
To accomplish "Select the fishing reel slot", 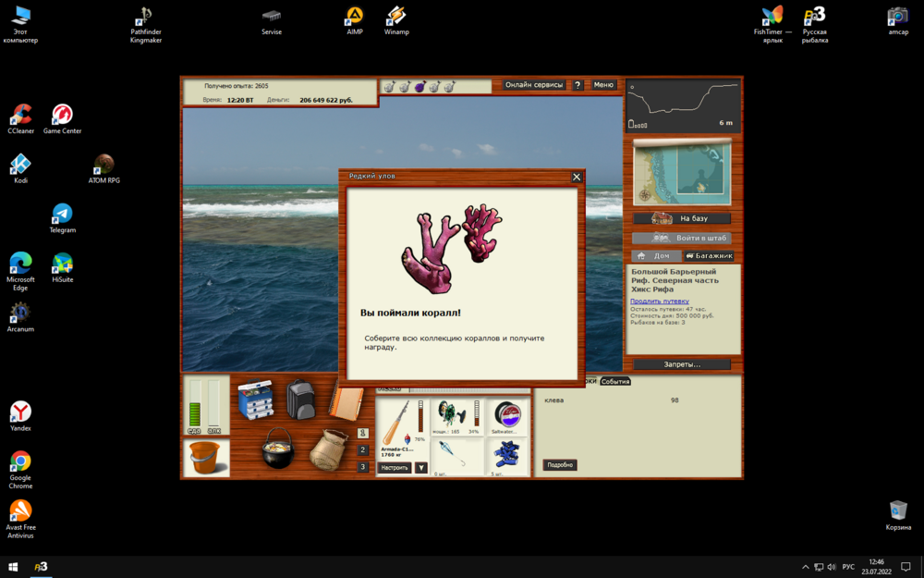I will click(x=457, y=417).
